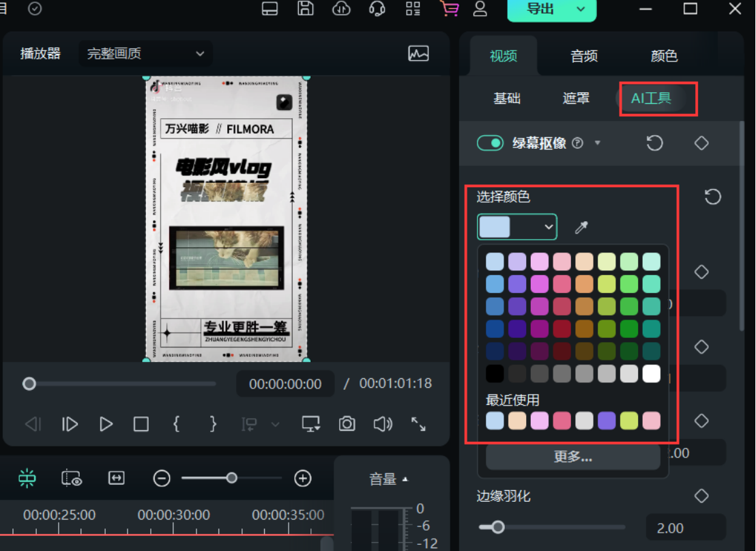Zoom in timeline with plus button
Screen dimensions: 756x551
(302, 479)
